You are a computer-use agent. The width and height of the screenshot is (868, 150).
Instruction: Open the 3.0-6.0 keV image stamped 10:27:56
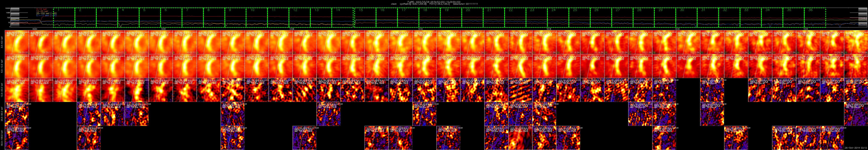[x=784, y=43]
